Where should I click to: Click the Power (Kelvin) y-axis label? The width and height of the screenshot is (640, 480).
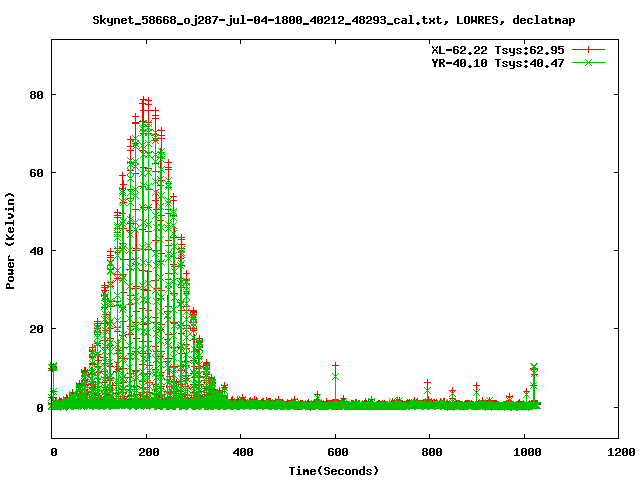[10, 241]
